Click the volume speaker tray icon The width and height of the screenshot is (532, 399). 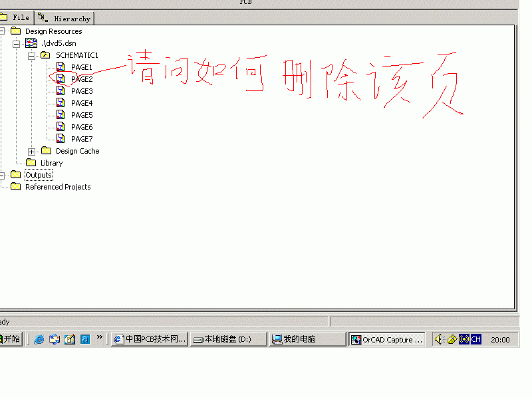[x=440, y=339]
